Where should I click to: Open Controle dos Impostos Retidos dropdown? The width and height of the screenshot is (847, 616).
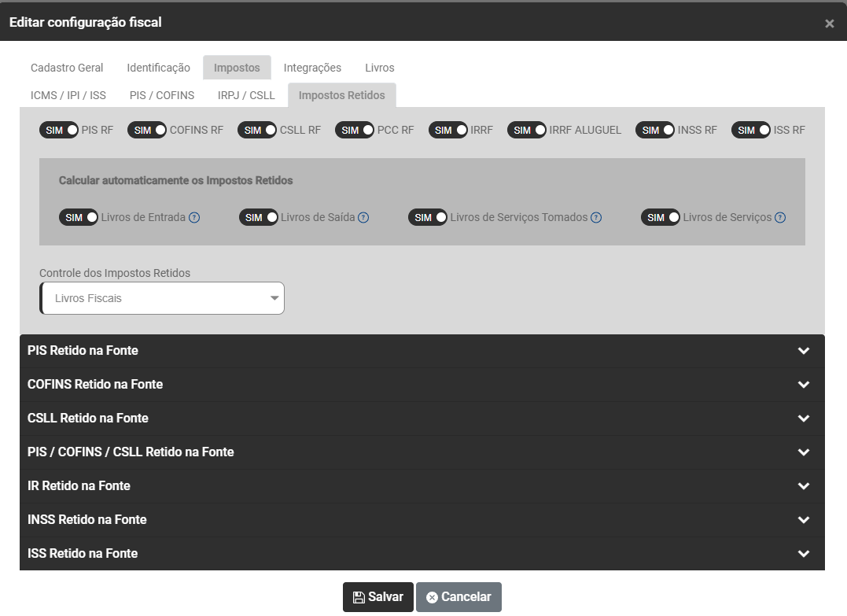click(162, 299)
